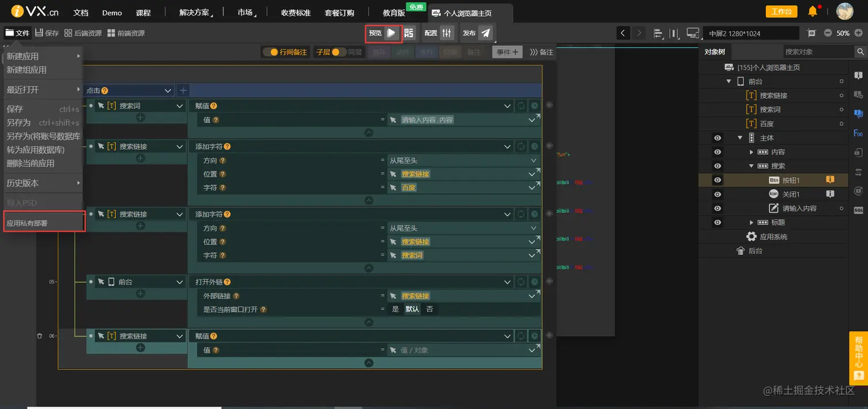Click the 发布 paper plane publish icon
The width and height of the screenshot is (868, 409).
486,33
